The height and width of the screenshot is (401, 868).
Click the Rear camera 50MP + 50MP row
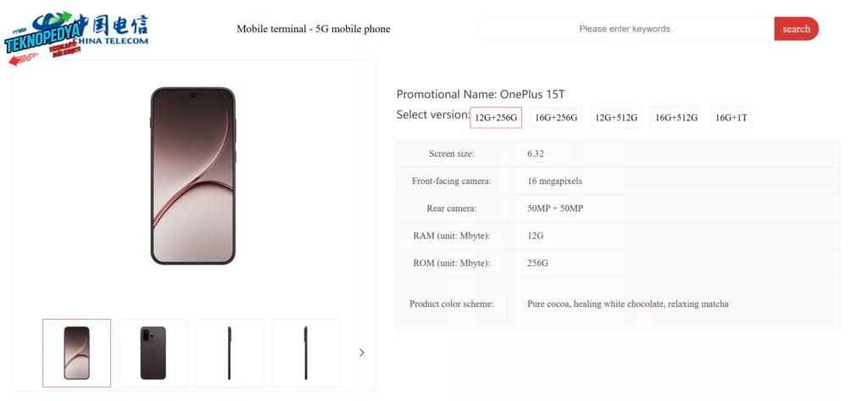[618, 208]
